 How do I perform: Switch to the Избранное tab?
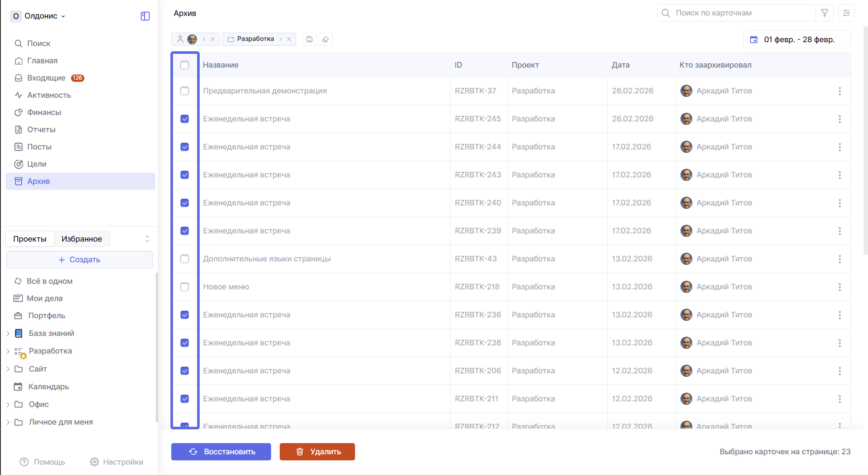tap(82, 239)
